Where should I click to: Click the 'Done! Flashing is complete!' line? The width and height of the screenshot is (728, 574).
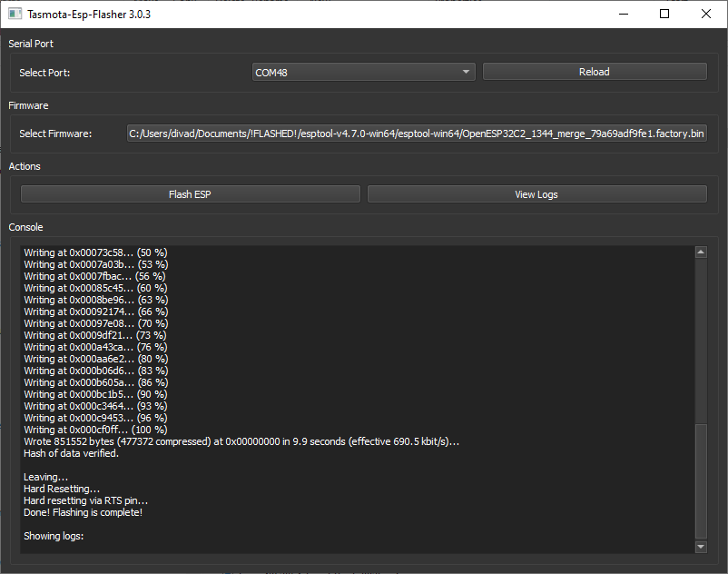(x=84, y=512)
